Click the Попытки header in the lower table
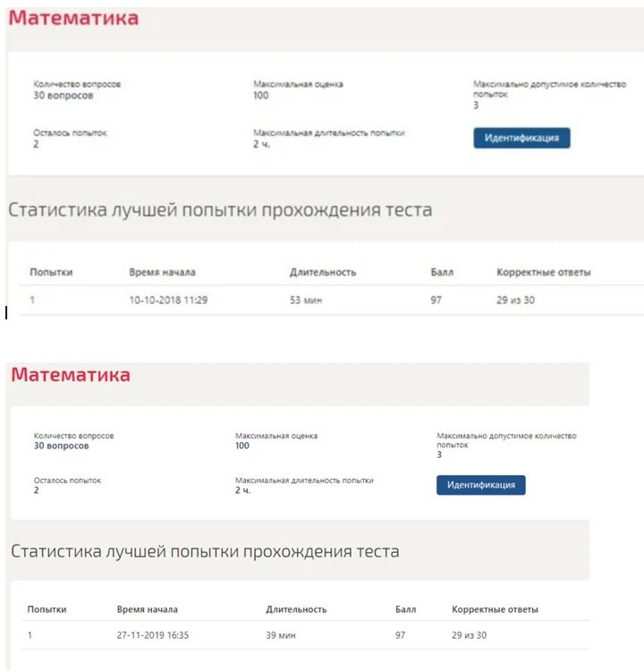This screenshot has height=671, width=644. (x=47, y=609)
